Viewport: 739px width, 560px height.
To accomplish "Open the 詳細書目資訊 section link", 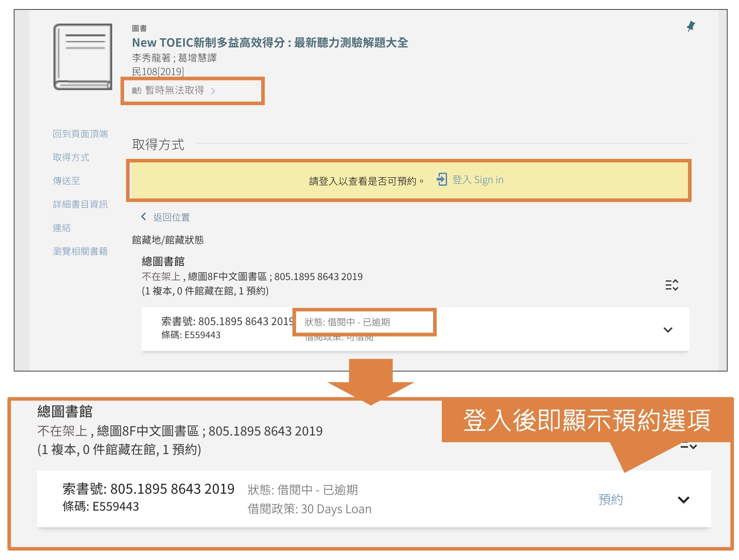I will tap(80, 204).
